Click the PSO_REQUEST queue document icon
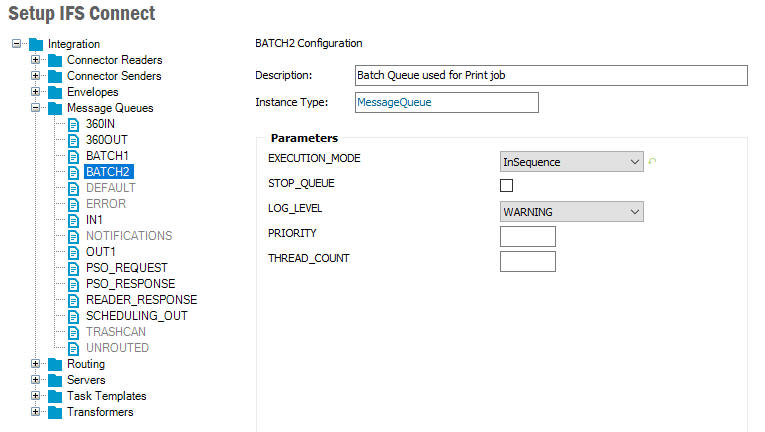765x432 pixels. pyautogui.click(x=73, y=268)
